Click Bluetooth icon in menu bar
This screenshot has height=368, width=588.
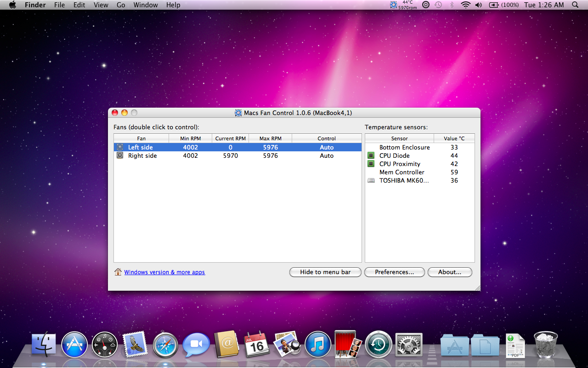452,5
